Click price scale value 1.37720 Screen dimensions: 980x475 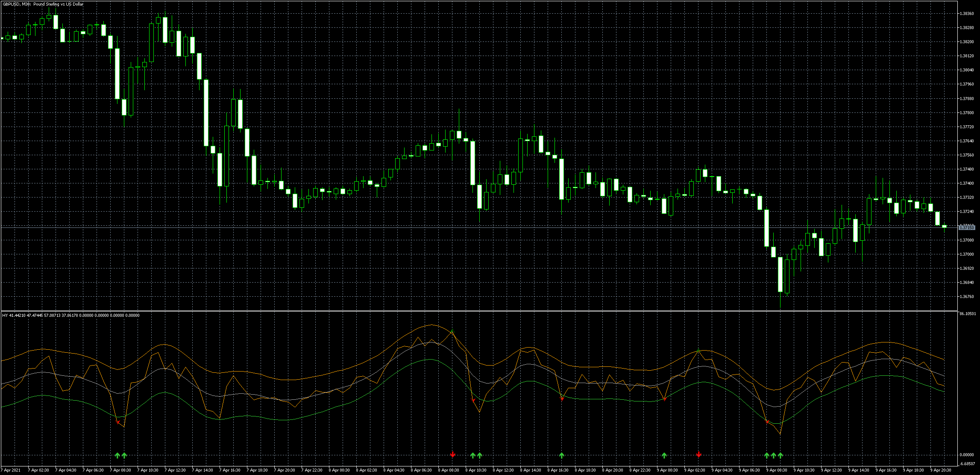tap(967, 127)
